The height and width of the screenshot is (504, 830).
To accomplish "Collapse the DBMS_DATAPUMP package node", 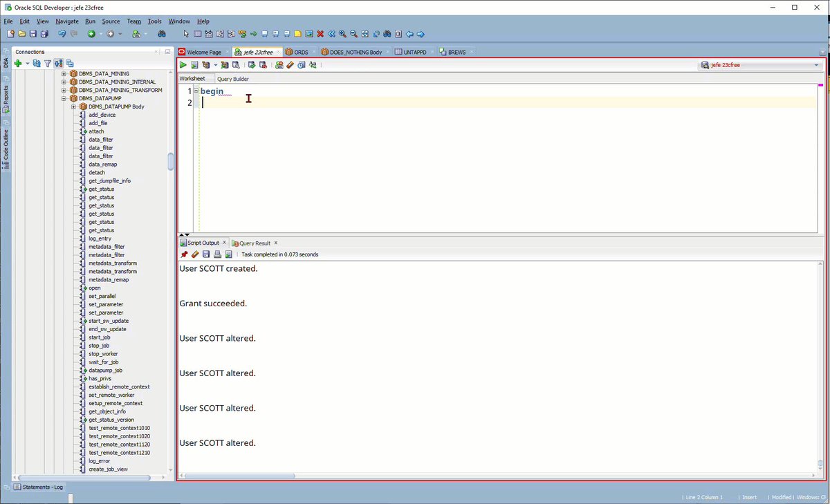I will click(64, 98).
